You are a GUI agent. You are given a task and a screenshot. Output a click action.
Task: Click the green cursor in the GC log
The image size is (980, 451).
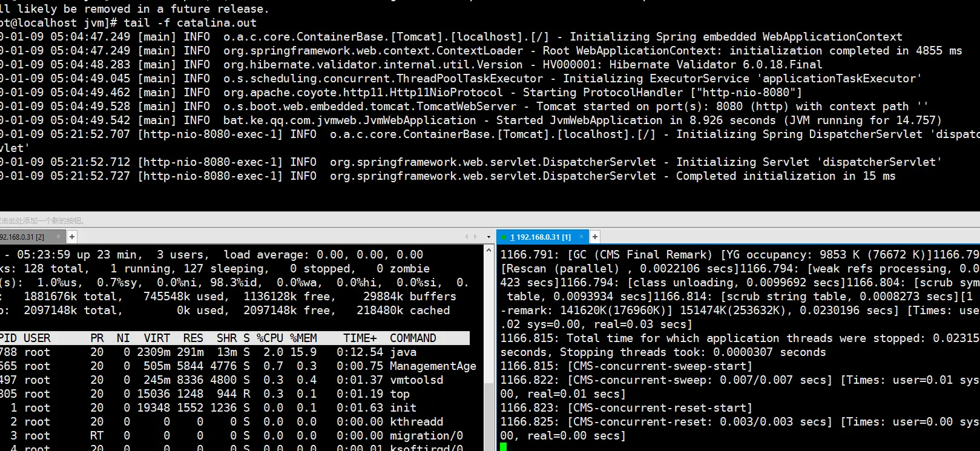point(504,447)
